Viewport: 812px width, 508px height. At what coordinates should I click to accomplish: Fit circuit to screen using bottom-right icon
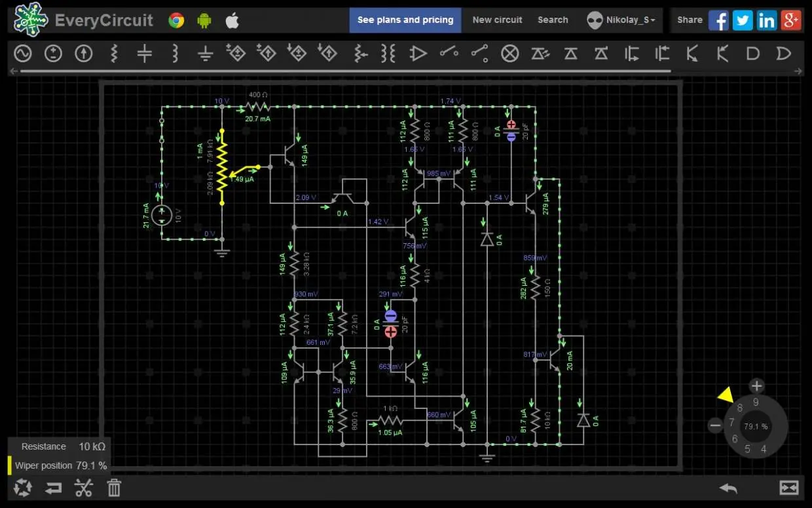pyautogui.click(x=789, y=488)
